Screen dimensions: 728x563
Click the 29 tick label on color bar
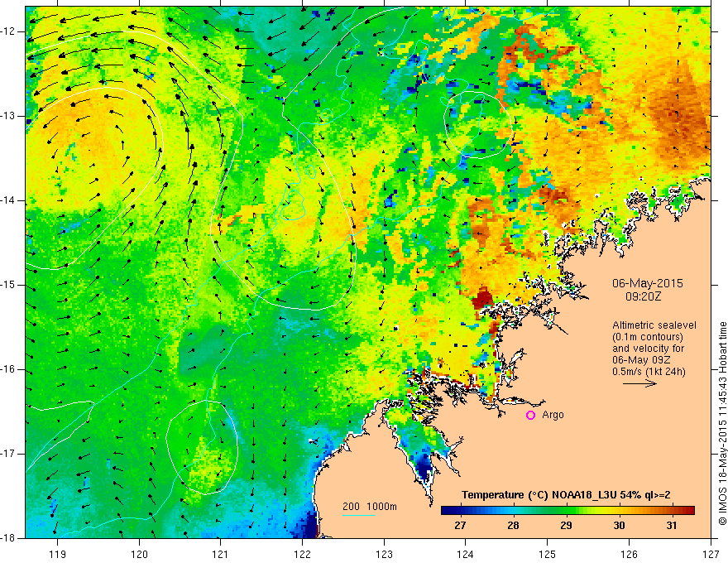[566, 526]
